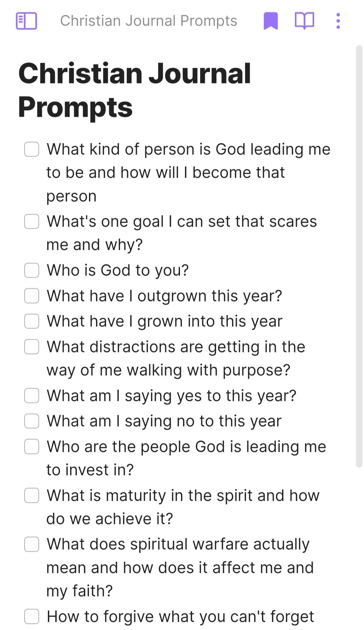Mark 'What have I outgrown this year?' done
364x630 pixels.
pyautogui.click(x=32, y=296)
